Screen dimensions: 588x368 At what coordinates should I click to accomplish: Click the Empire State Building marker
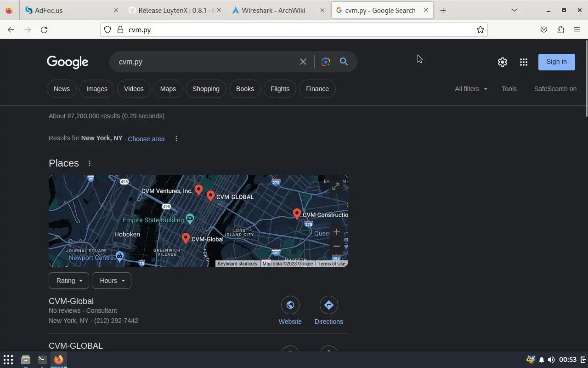click(190, 218)
